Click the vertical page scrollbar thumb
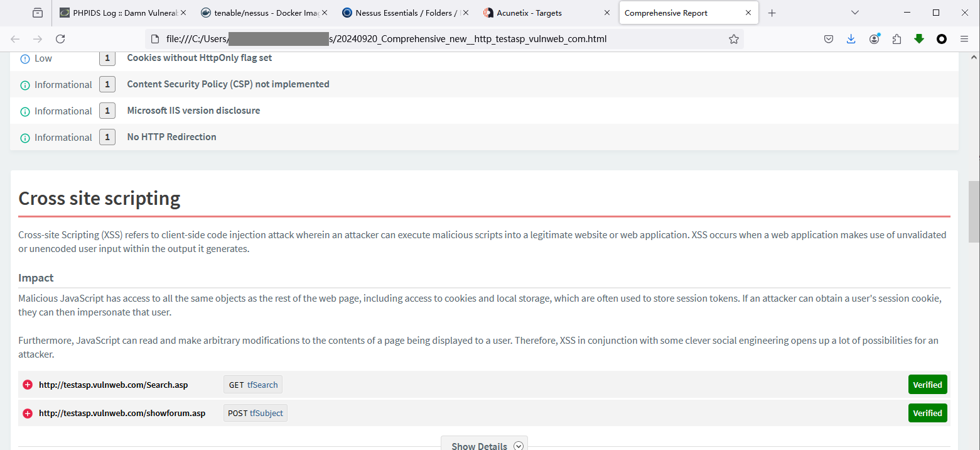Viewport: 980px width, 450px height. tap(974, 214)
